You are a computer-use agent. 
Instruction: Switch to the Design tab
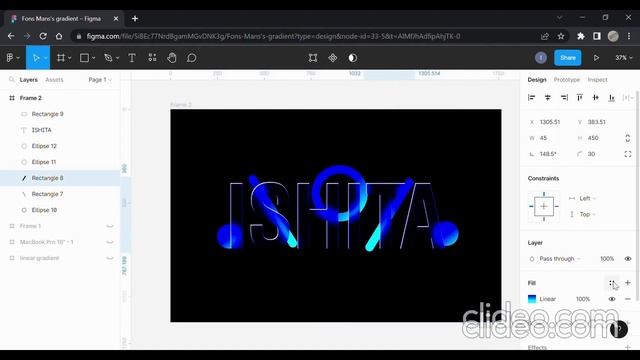point(537,80)
